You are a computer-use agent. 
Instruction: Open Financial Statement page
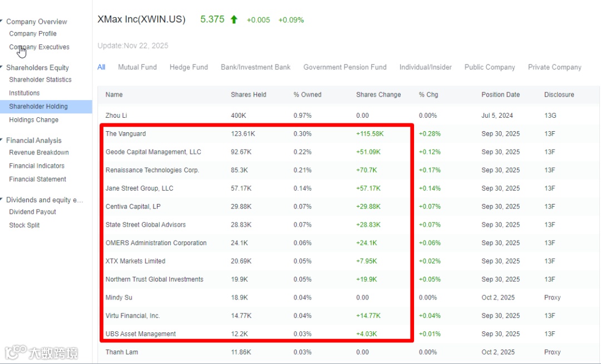coord(38,179)
